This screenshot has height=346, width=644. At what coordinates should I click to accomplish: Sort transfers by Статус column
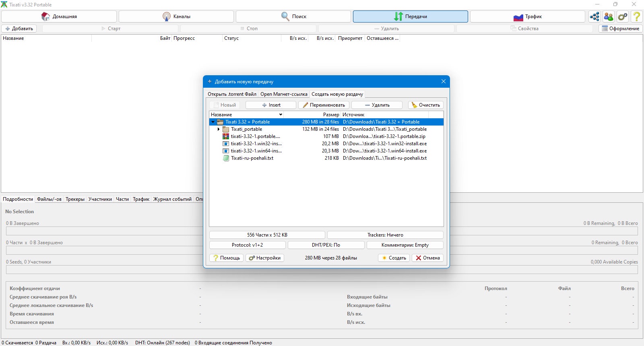[252, 38]
